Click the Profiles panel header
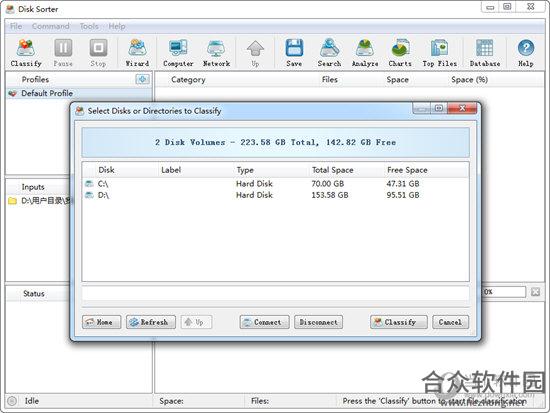 tap(35, 79)
